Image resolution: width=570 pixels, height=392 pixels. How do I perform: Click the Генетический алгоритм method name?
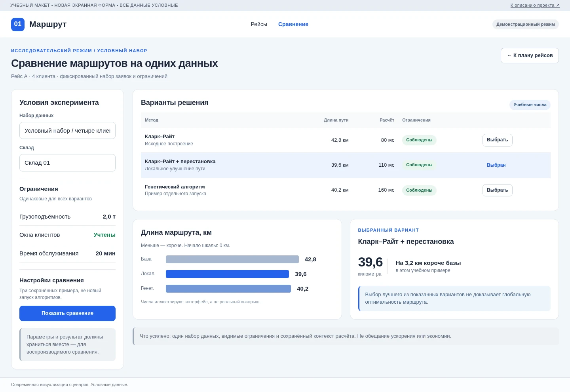click(x=175, y=187)
